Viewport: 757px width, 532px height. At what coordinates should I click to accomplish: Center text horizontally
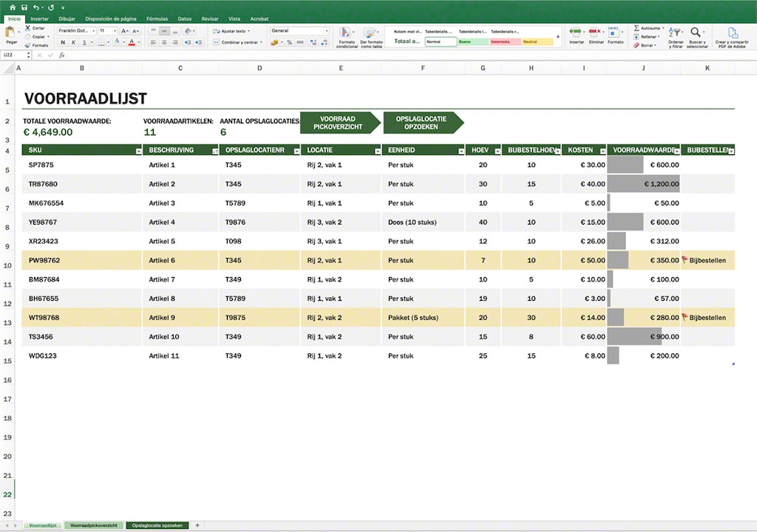(x=164, y=42)
